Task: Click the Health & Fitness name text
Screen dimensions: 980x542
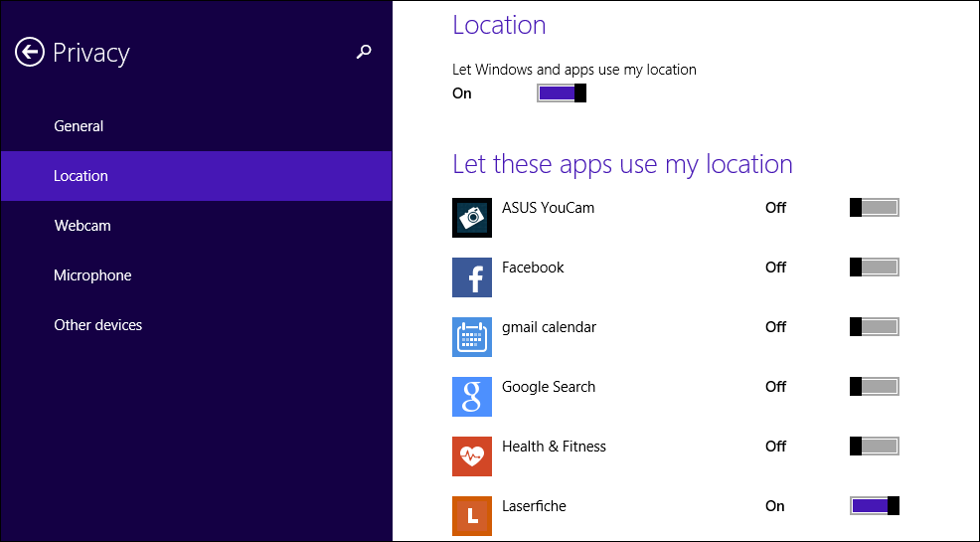Action: click(554, 447)
